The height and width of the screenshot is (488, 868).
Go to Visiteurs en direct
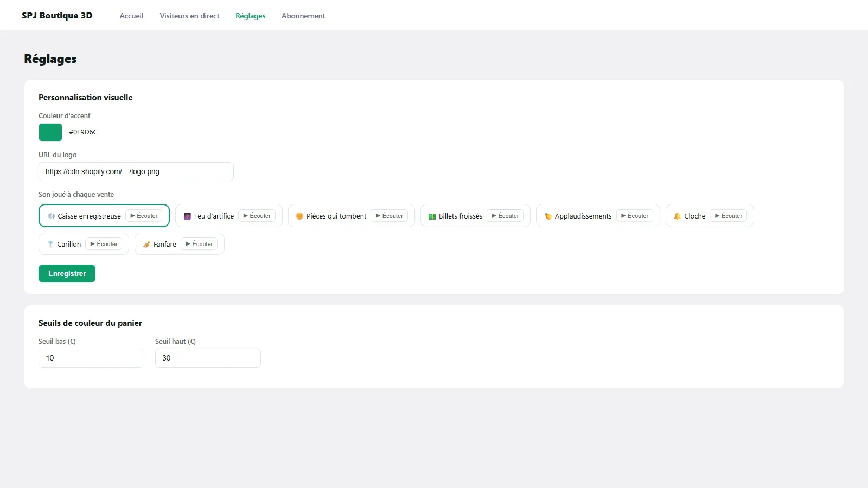tap(189, 16)
